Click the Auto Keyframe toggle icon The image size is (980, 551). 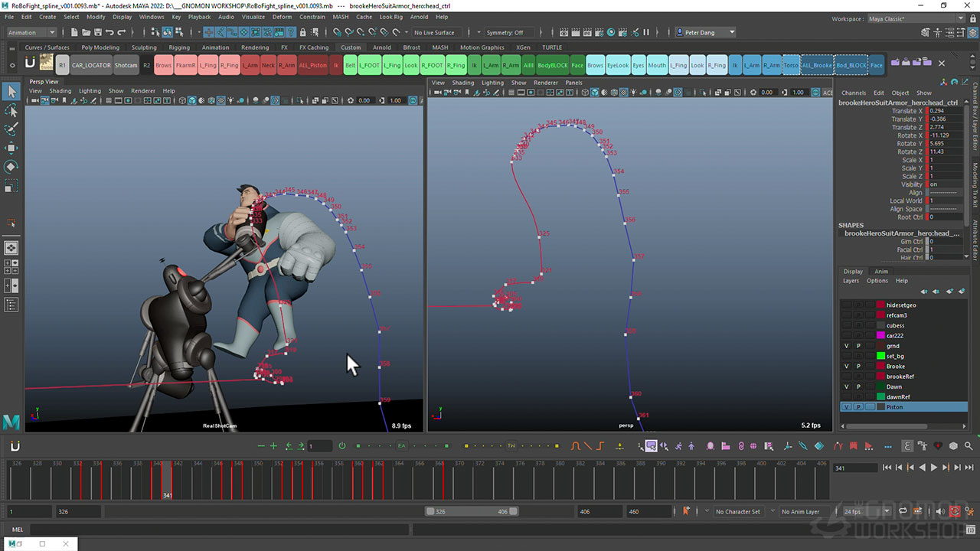coord(955,511)
